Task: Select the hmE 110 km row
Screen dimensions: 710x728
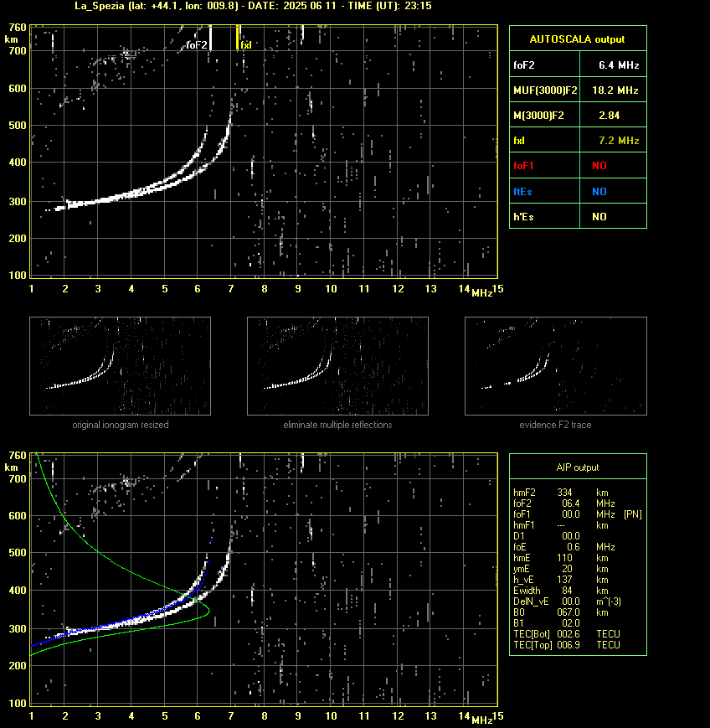Action: click(x=561, y=558)
